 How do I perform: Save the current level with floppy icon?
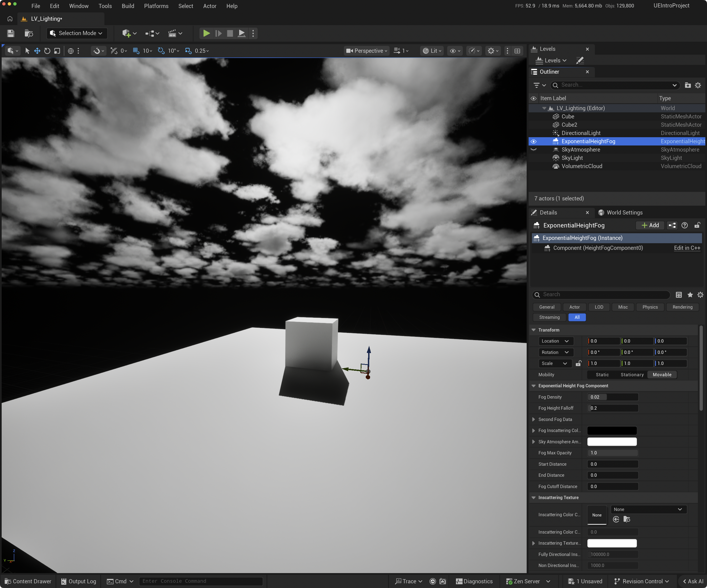click(x=11, y=33)
